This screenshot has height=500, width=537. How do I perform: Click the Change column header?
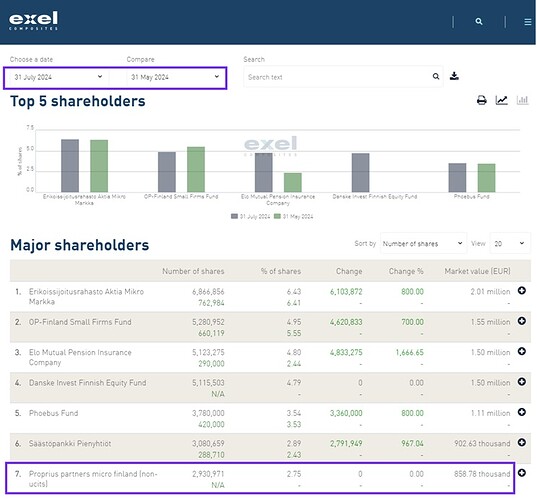[349, 271]
